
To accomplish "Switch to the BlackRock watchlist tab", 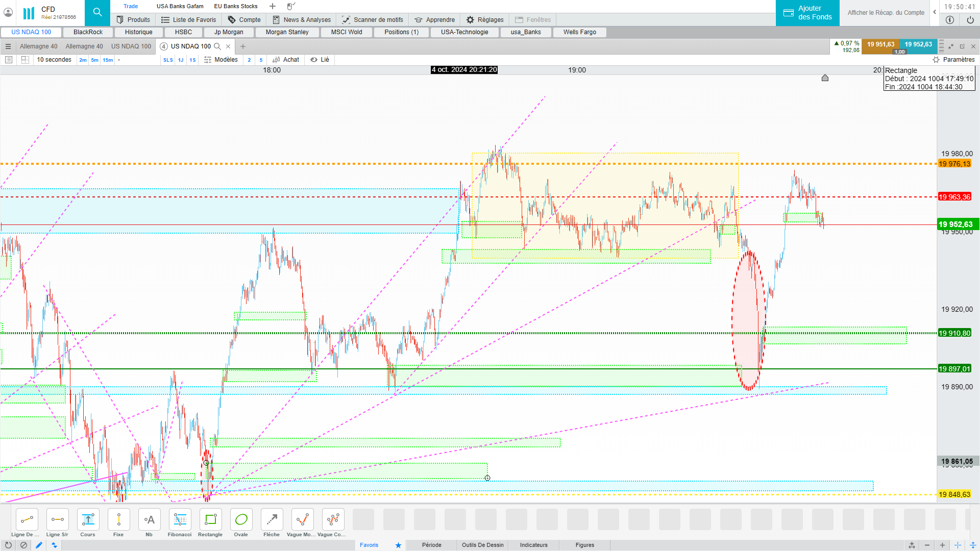I will pos(88,32).
